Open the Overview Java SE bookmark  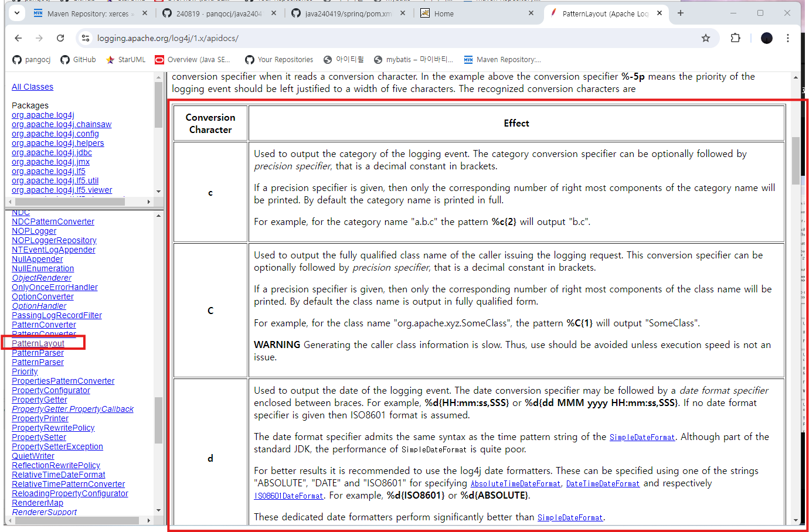(193, 60)
